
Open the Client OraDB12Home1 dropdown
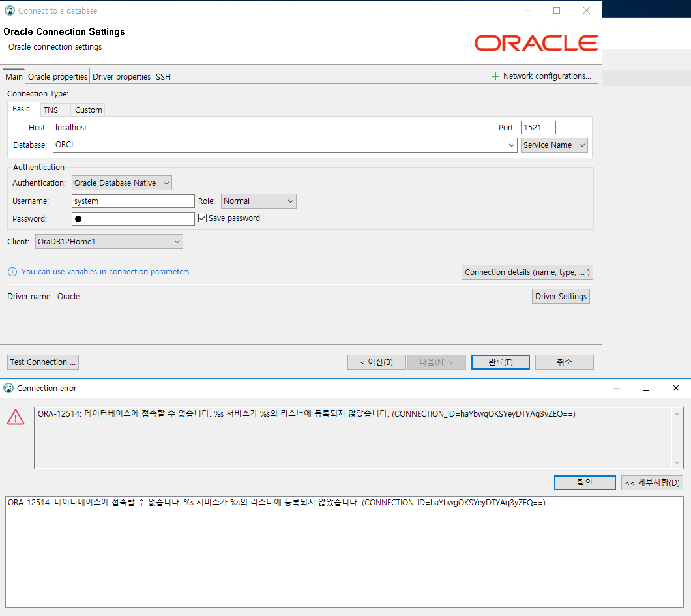tap(109, 241)
